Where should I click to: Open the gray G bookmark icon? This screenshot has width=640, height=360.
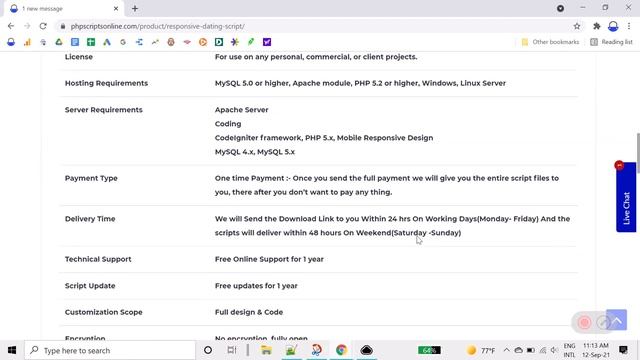click(123, 42)
